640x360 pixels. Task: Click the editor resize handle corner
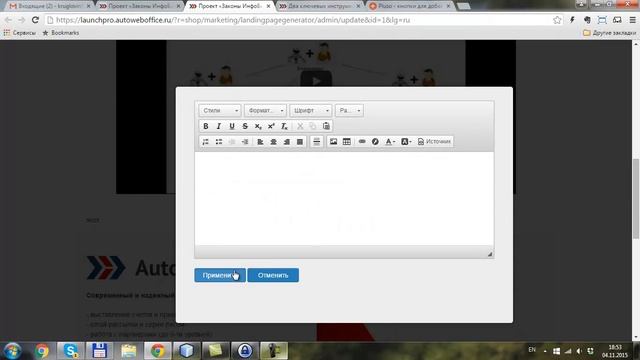[490, 254]
